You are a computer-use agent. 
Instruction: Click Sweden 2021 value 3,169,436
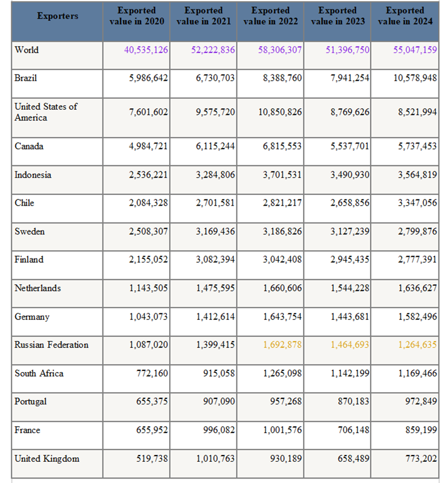(x=215, y=231)
